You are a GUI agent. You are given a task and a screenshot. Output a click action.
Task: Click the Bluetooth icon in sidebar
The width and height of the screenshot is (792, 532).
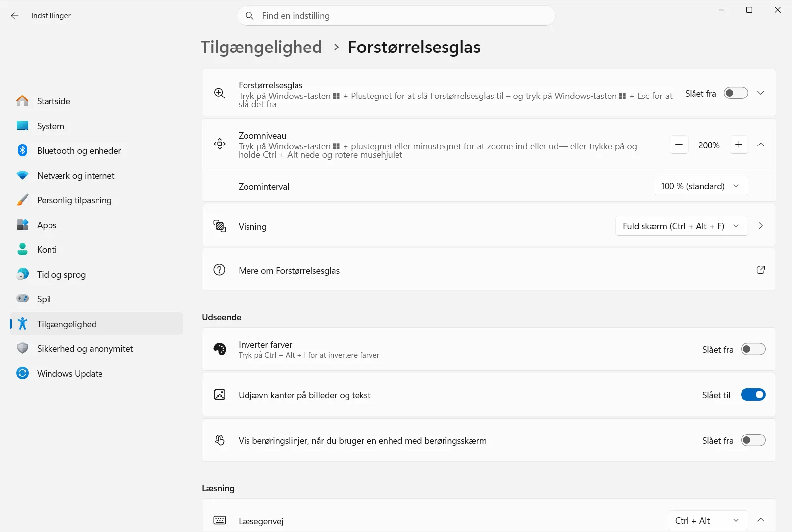click(x=22, y=150)
